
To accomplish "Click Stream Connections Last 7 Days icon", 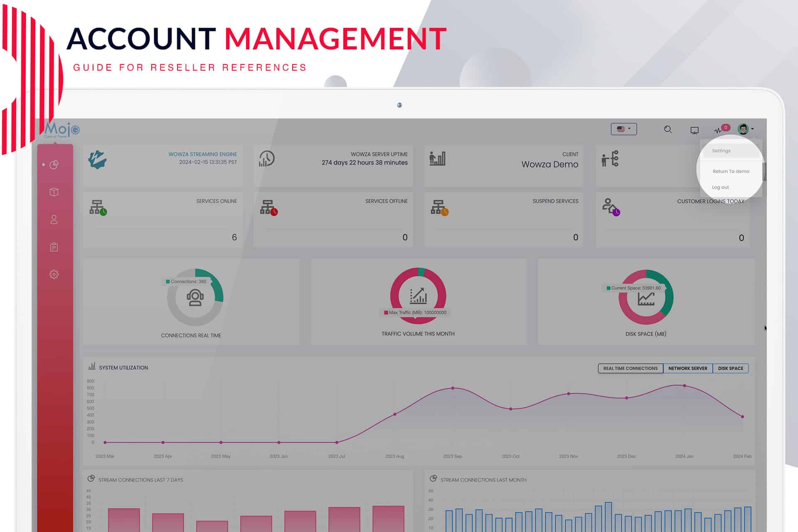I will coord(91,478).
